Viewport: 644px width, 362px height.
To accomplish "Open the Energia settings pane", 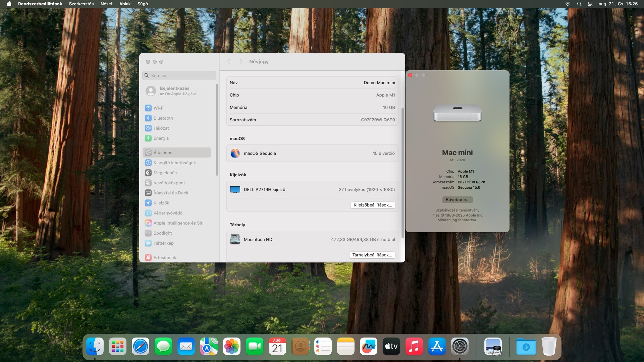I will (x=161, y=138).
